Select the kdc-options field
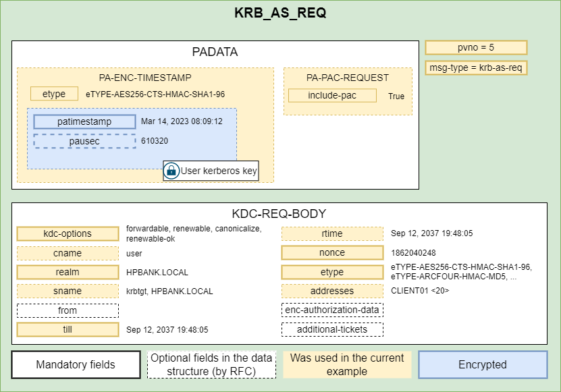561x392 pixels. pyautogui.click(x=68, y=233)
